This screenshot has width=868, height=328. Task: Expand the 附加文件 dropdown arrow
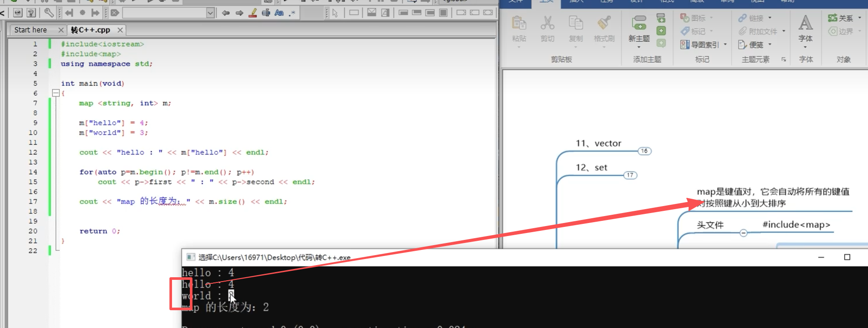click(784, 31)
